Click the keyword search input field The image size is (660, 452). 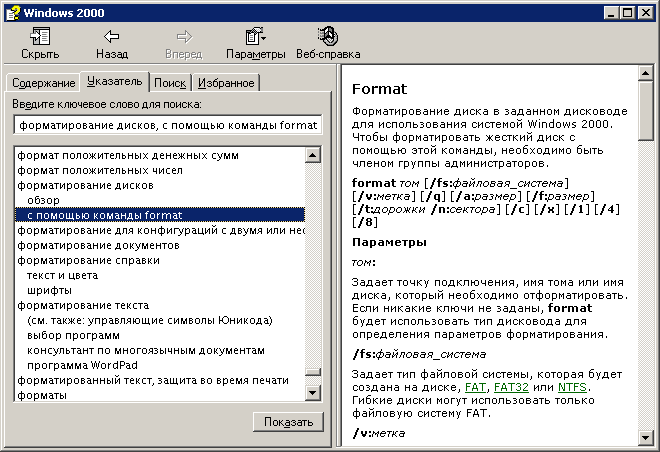point(168,125)
